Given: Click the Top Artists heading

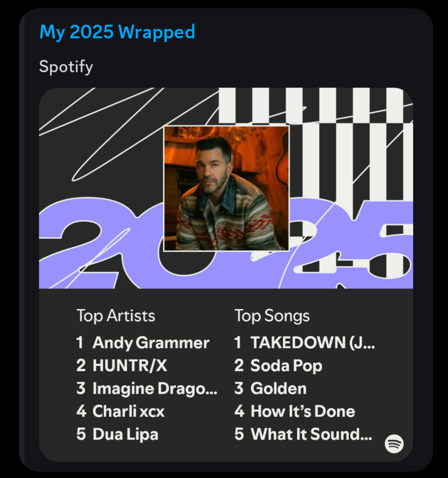Looking at the screenshot, I should pyautogui.click(x=116, y=316).
